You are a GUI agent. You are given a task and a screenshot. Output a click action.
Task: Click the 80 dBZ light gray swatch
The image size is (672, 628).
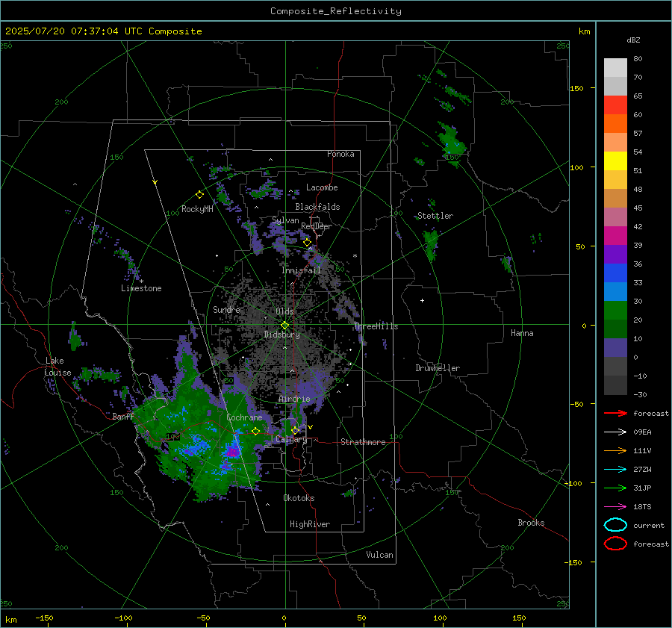click(x=615, y=68)
